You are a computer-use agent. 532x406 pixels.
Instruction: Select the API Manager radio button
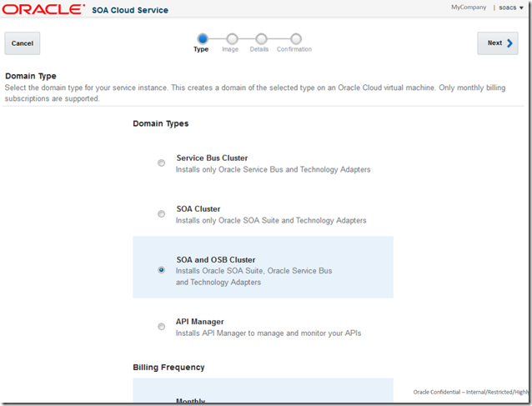[x=162, y=326]
